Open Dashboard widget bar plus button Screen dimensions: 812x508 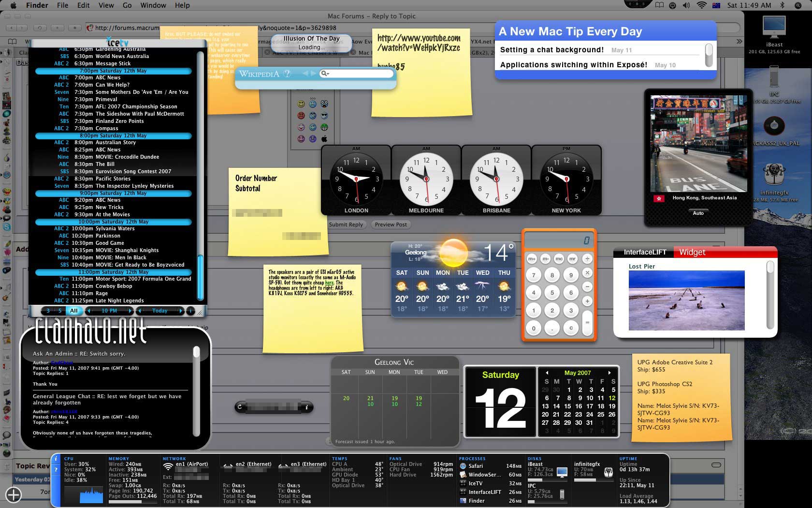click(14, 494)
